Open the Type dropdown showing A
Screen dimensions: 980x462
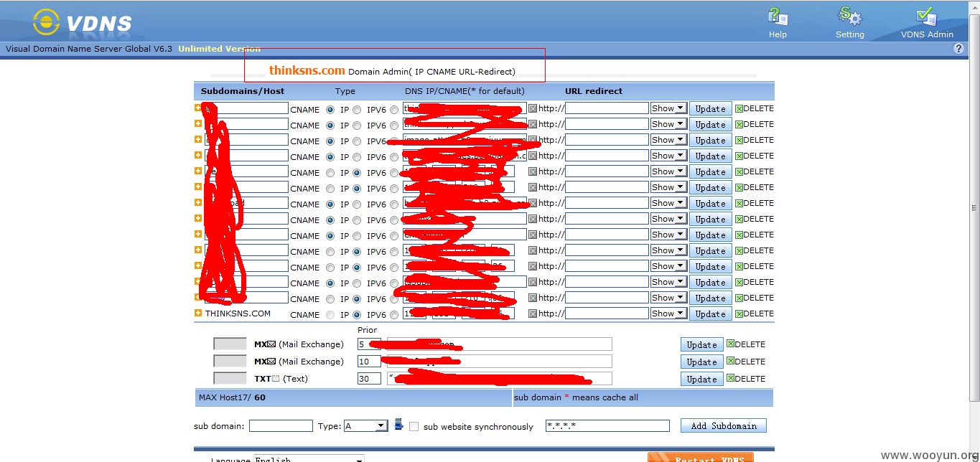coord(366,426)
